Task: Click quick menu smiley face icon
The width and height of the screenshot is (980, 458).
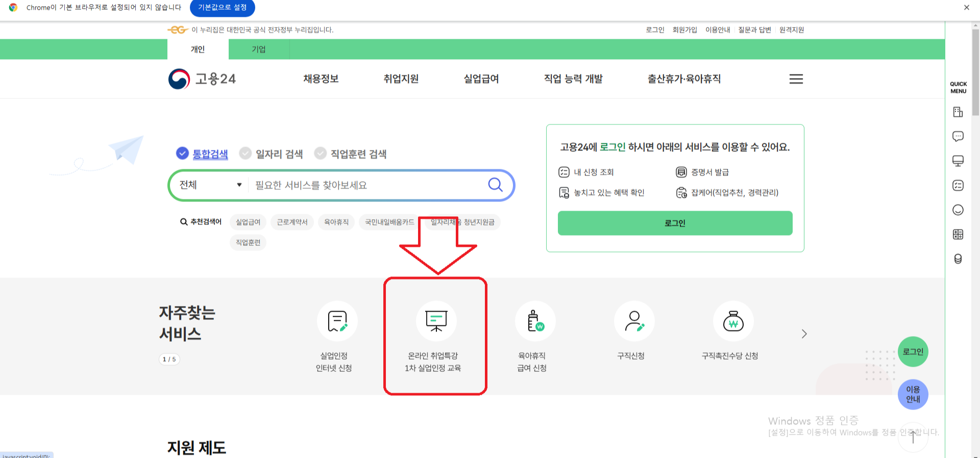Action: pos(958,210)
